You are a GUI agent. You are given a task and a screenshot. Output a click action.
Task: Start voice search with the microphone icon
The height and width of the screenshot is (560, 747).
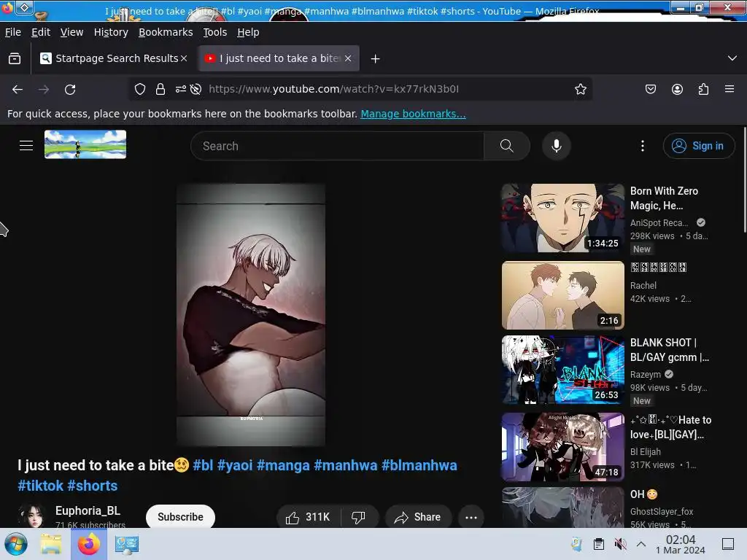point(556,146)
